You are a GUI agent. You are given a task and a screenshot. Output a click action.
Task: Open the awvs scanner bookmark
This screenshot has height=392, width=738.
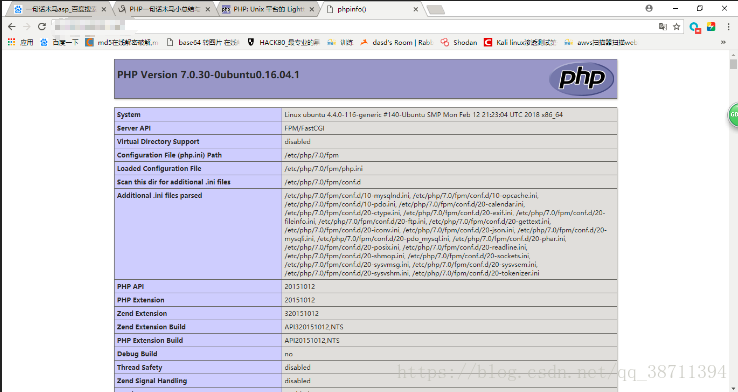click(601, 42)
